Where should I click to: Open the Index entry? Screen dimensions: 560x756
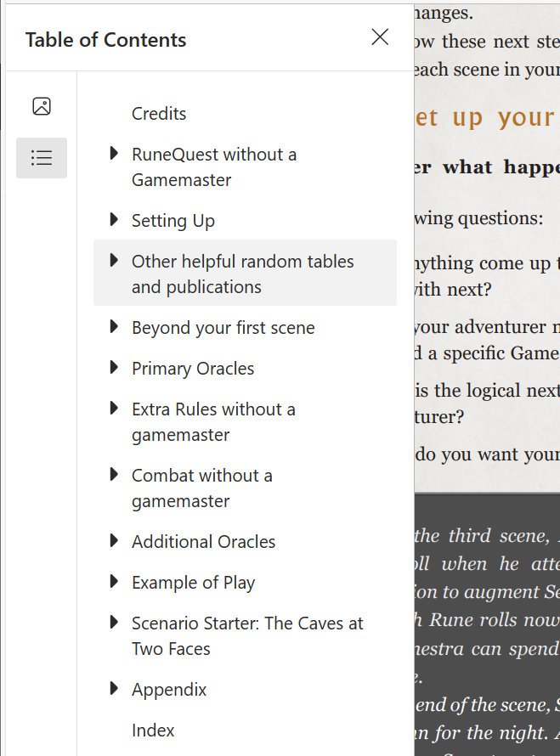153,731
